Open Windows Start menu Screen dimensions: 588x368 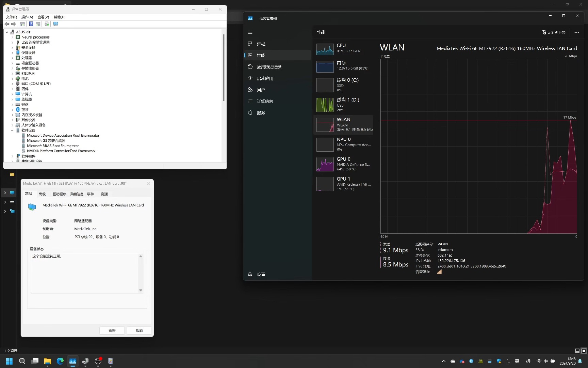click(9, 361)
